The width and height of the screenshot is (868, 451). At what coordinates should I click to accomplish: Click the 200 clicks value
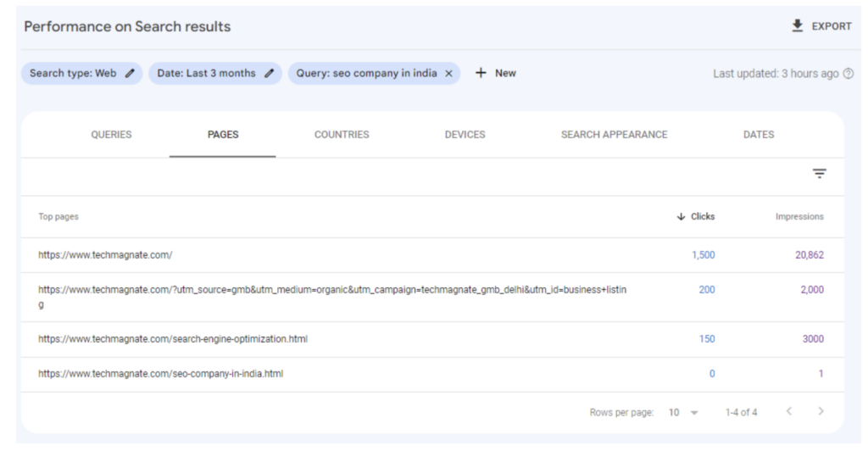tap(707, 289)
